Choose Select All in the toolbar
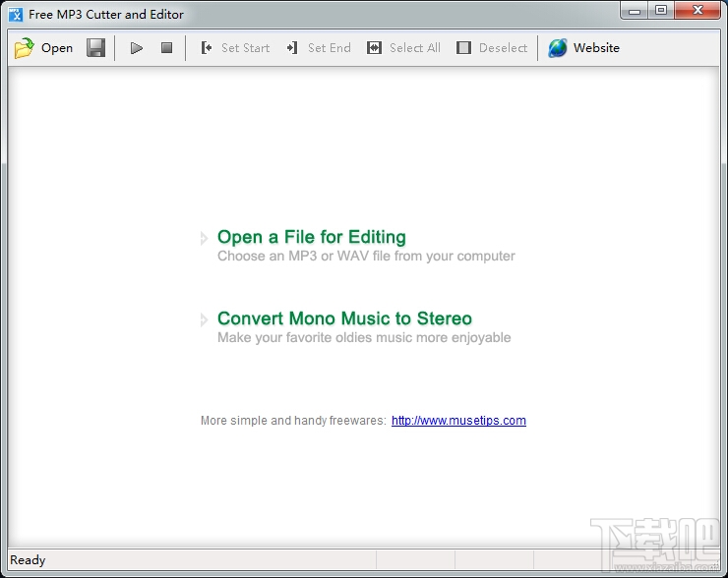Image resolution: width=728 pixels, height=578 pixels. coord(403,48)
